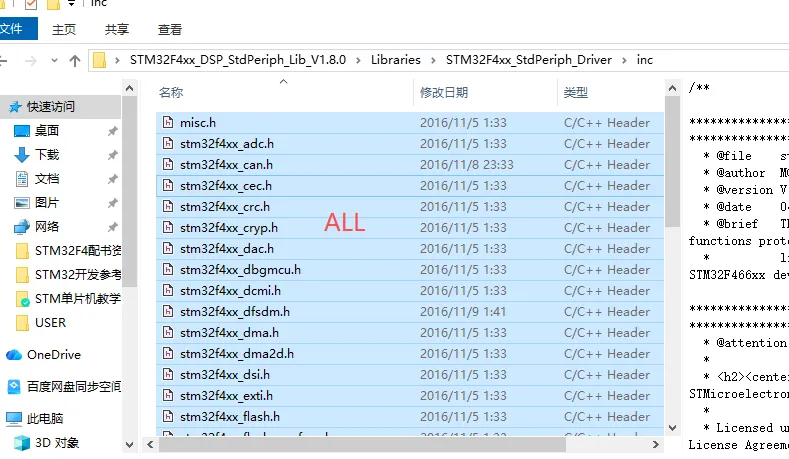The image size is (789, 459).
Task: Click the 3D 对象 cube icon
Action: tap(22, 443)
